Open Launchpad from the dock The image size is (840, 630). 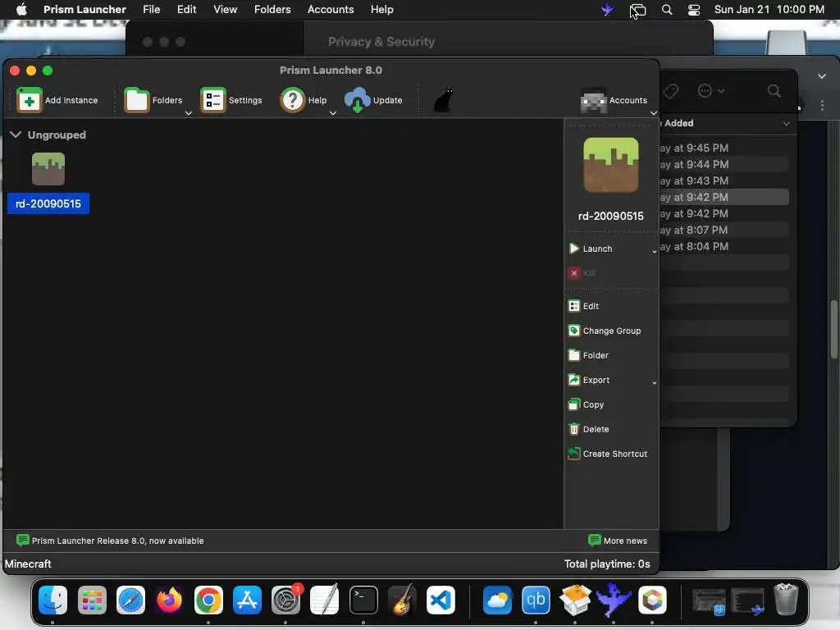pos(92,600)
